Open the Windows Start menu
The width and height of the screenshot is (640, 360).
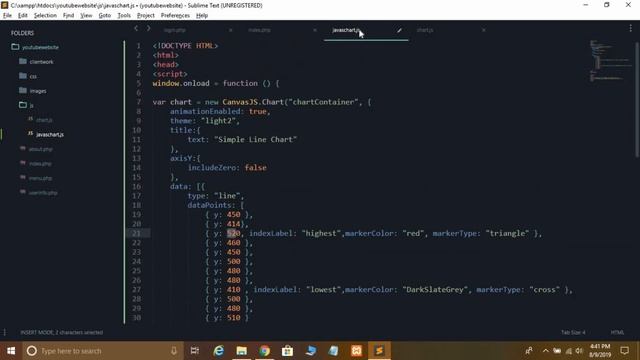(x=11, y=351)
